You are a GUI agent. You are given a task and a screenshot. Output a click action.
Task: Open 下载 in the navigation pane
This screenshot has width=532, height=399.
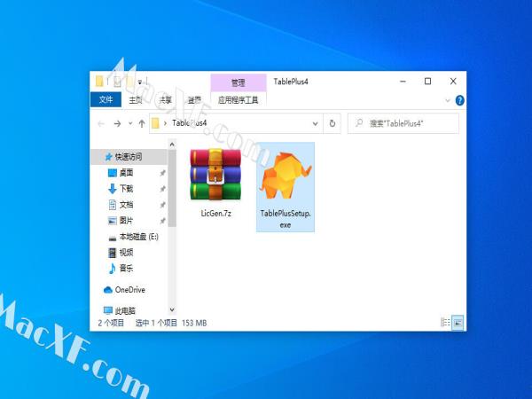pos(126,189)
